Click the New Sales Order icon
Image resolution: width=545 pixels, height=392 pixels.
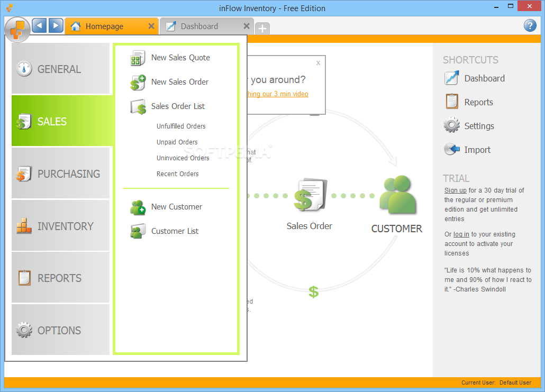click(x=138, y=83)
